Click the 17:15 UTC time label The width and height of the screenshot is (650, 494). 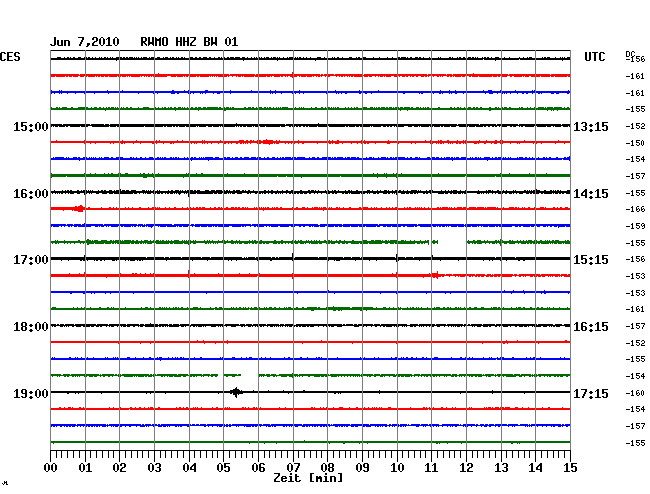click(591, 393)
